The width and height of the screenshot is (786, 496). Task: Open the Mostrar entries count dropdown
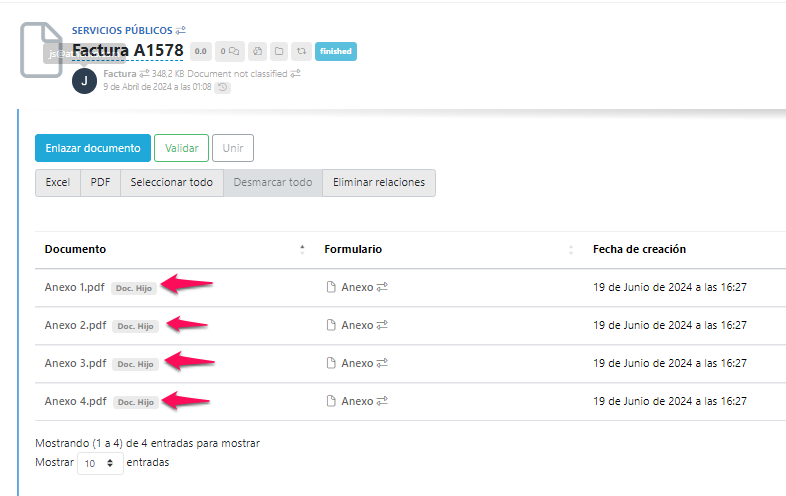(100, 463)
